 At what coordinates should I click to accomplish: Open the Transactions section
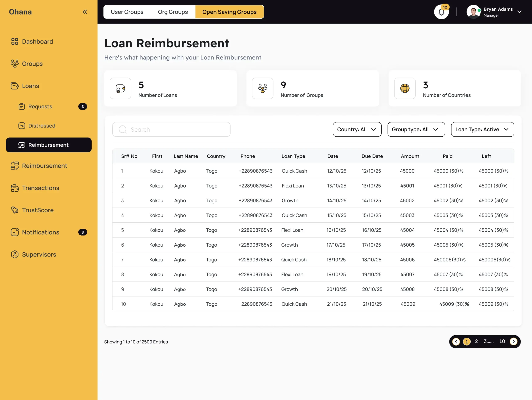tap(40, 188)
